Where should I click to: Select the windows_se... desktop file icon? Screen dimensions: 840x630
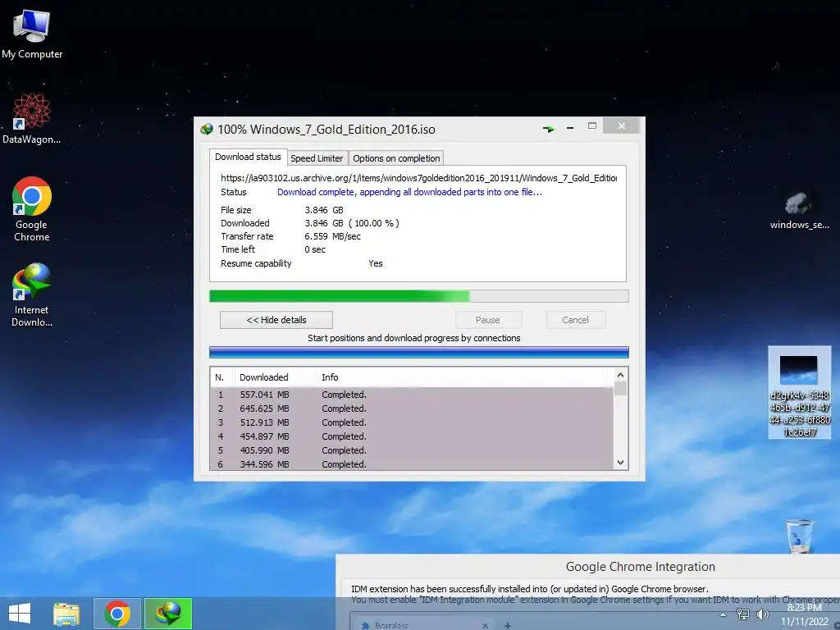799,210
